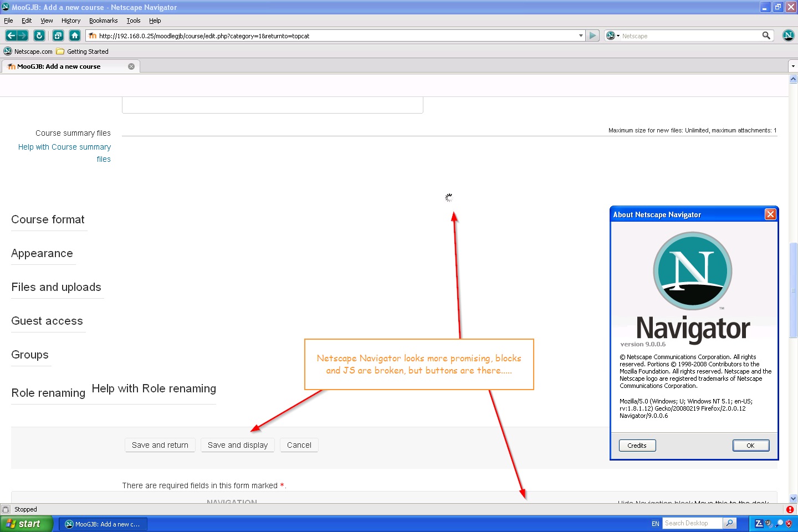This screenshot has height=532, width=798.
Task: Click the magnifier search icon in search box
Action: pos(766,35)
